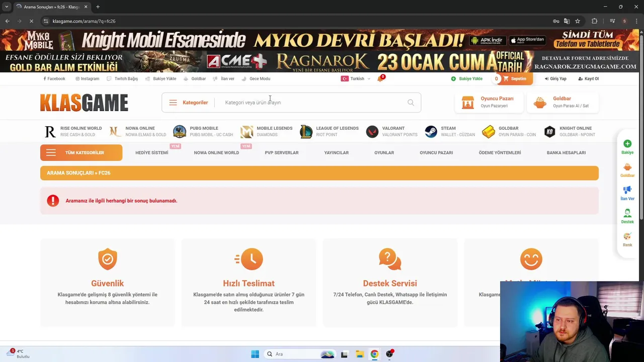The image size is (644, 362).
Task: Open the Banka Hesapları menu item
Action: tap(566, 152)
